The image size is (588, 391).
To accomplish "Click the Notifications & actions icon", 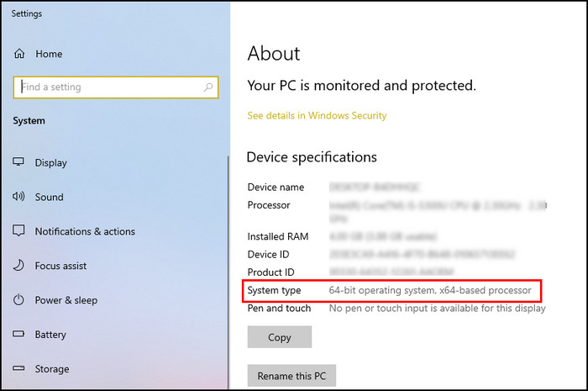I will pos(18,231).
